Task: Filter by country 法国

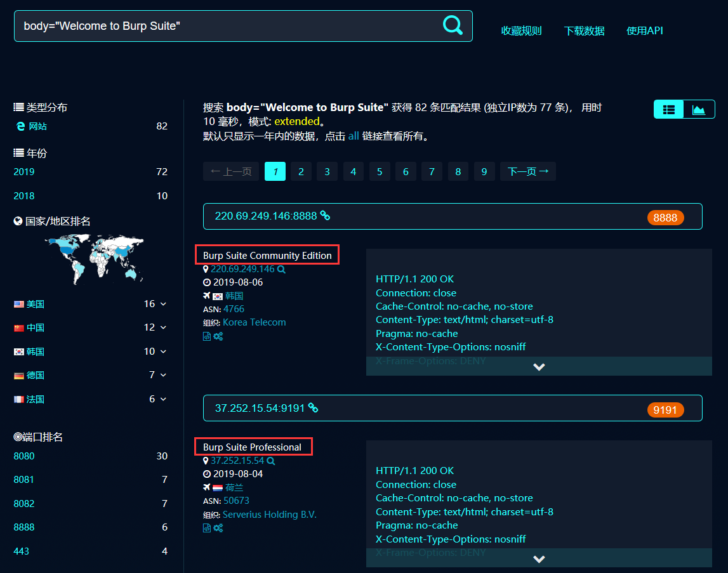Action: click(36, 399)
